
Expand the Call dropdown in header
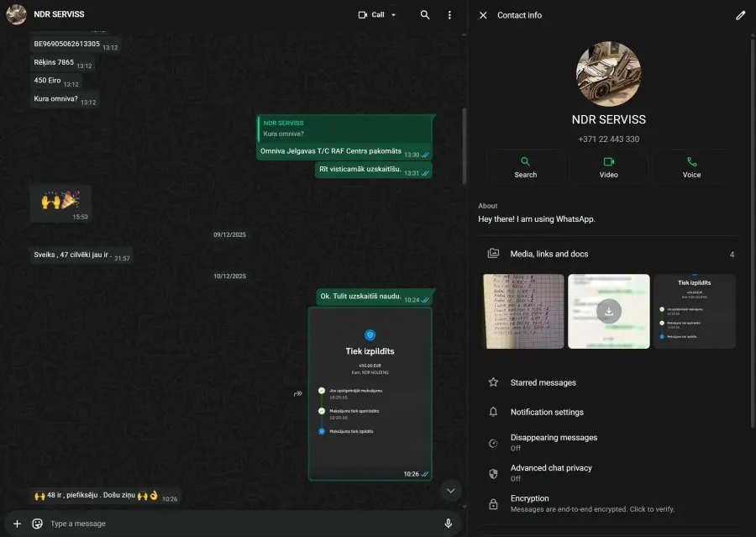point(393,15)
